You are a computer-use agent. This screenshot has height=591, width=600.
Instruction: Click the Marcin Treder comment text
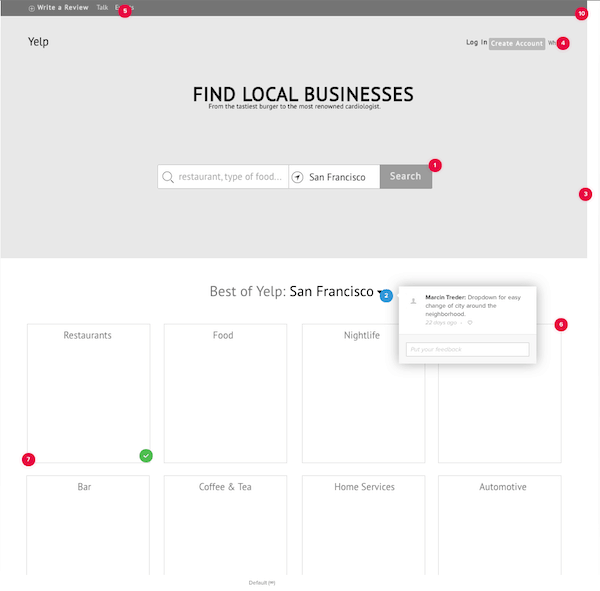[x=473, y=305]
